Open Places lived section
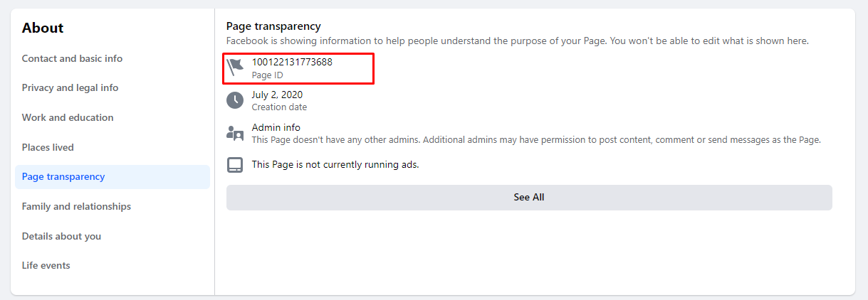 click(48, 147)
